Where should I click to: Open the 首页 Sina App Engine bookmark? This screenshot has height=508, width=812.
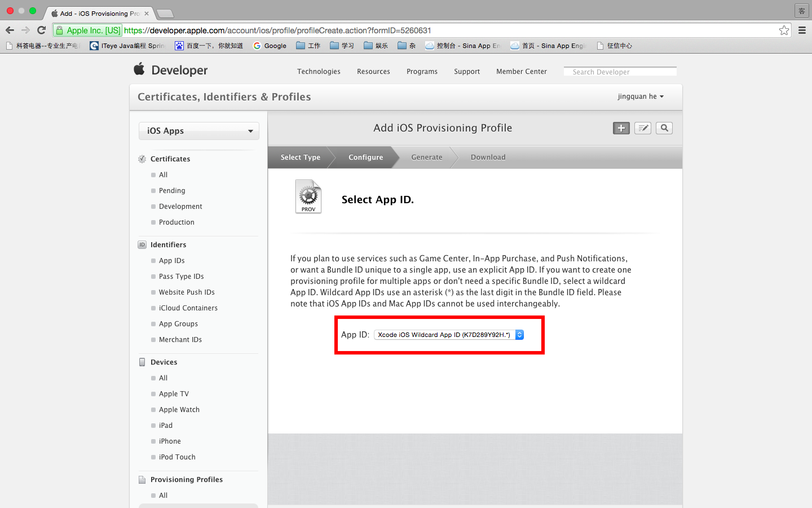coord(548,46)
